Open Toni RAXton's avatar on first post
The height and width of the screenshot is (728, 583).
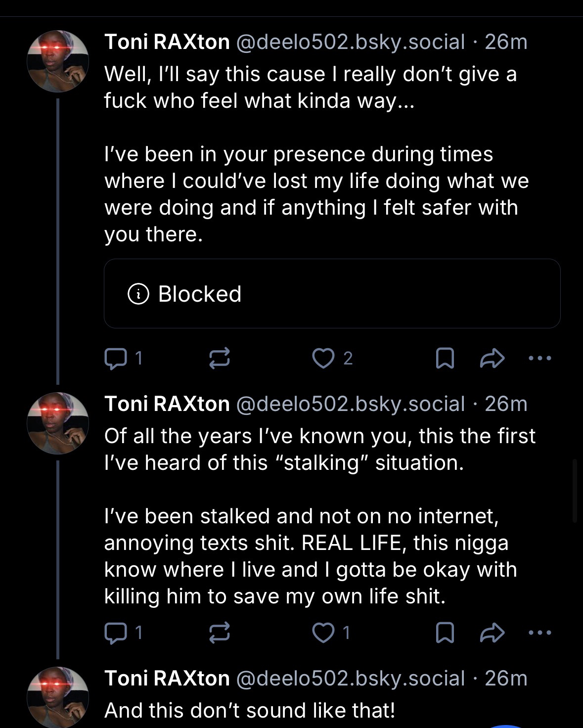click(58, 61)
